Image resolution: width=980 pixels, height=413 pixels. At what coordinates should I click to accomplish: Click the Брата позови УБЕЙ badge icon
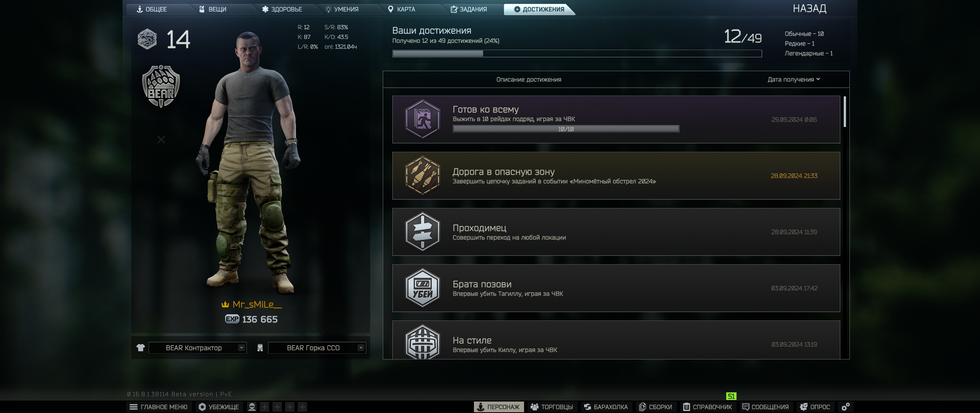tap(423, 288)
